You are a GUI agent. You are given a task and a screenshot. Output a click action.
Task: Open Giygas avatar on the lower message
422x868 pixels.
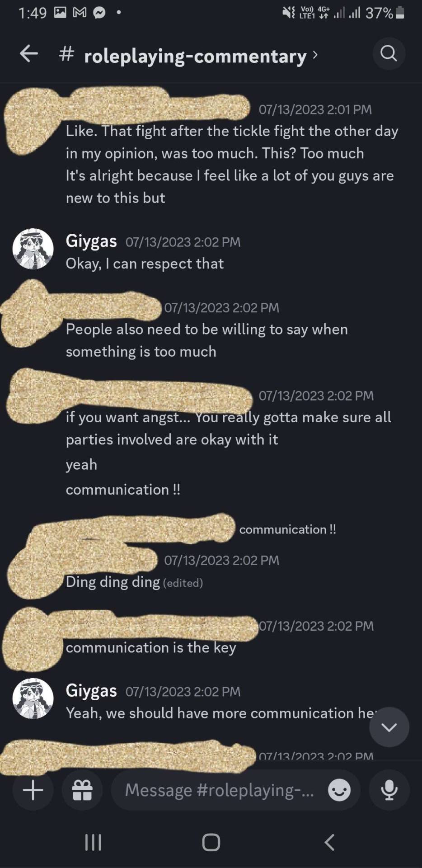pyautogui.click(x=33, y=698)
